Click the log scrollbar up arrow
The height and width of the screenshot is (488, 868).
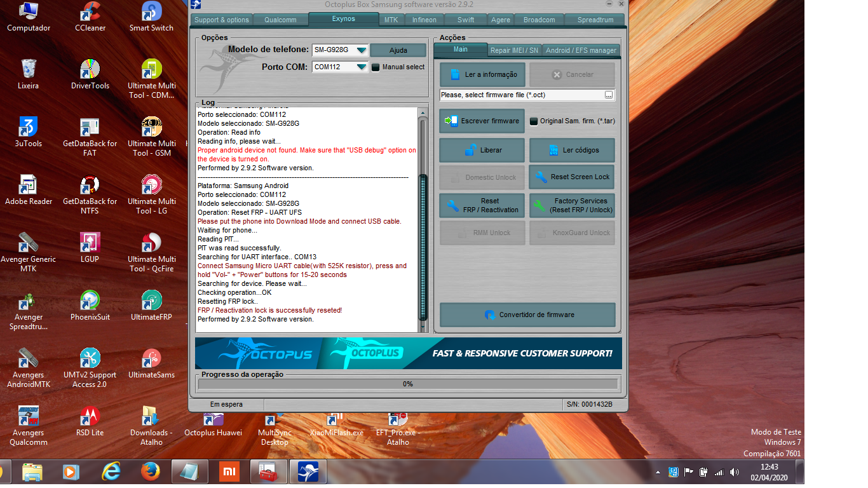(424, 112)
